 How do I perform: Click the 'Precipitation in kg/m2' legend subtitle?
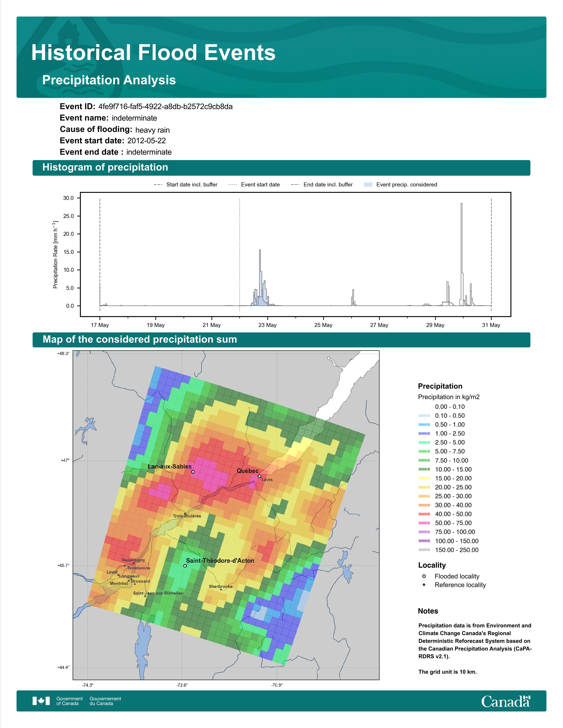[x=449, y=397]
